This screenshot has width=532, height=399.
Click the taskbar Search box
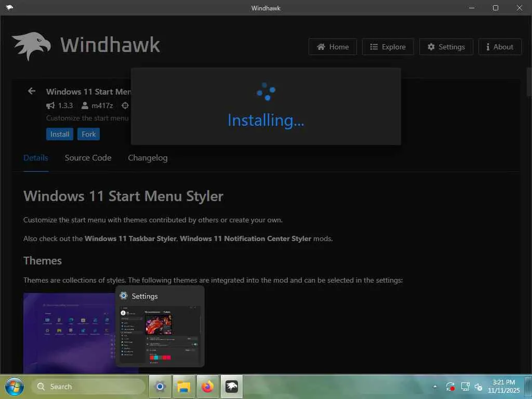click(x=88, y=387)
